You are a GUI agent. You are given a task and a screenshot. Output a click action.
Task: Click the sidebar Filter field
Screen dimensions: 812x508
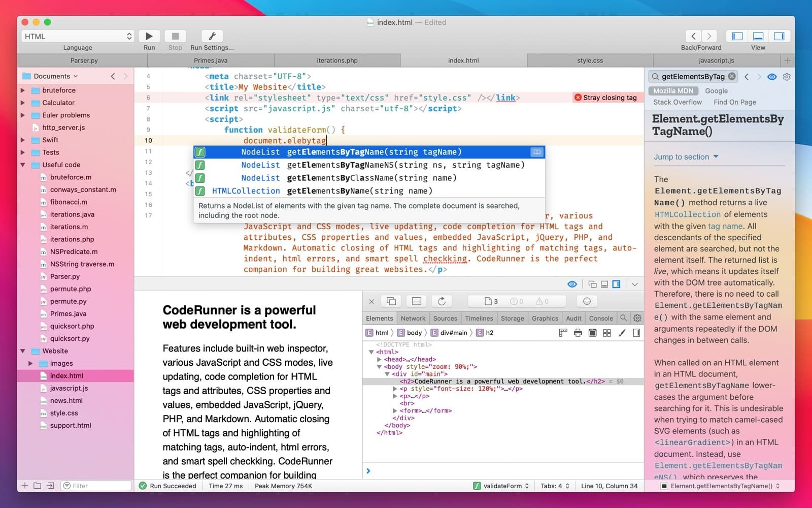coord(96,486)
